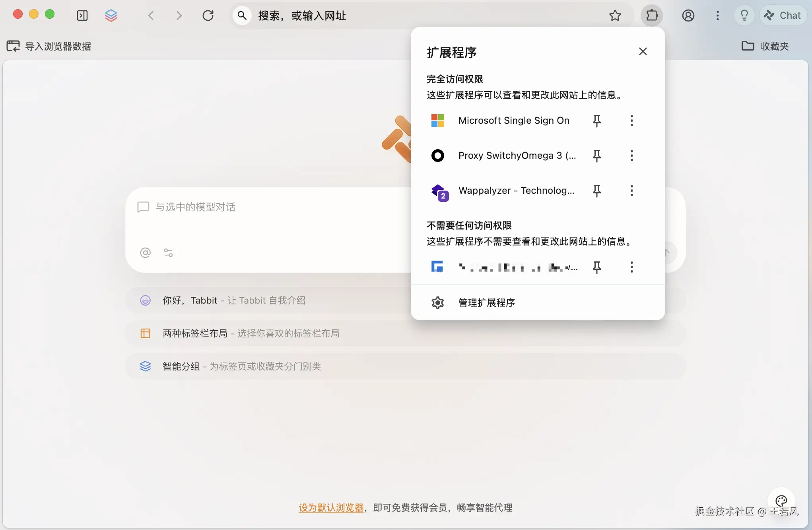Viewport: 812px width, 530px height.
Task: Open browser main three-dot menu
Action: tap(717, 16)
